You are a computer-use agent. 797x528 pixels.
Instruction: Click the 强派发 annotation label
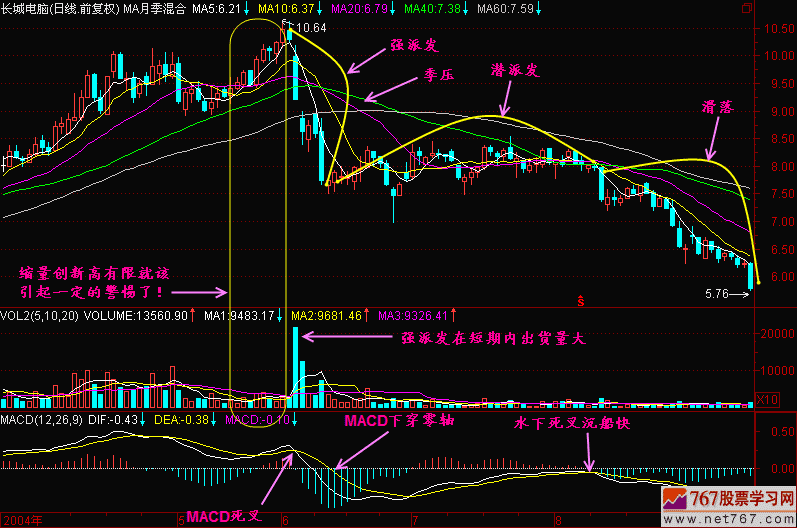[x=415, y=46]
